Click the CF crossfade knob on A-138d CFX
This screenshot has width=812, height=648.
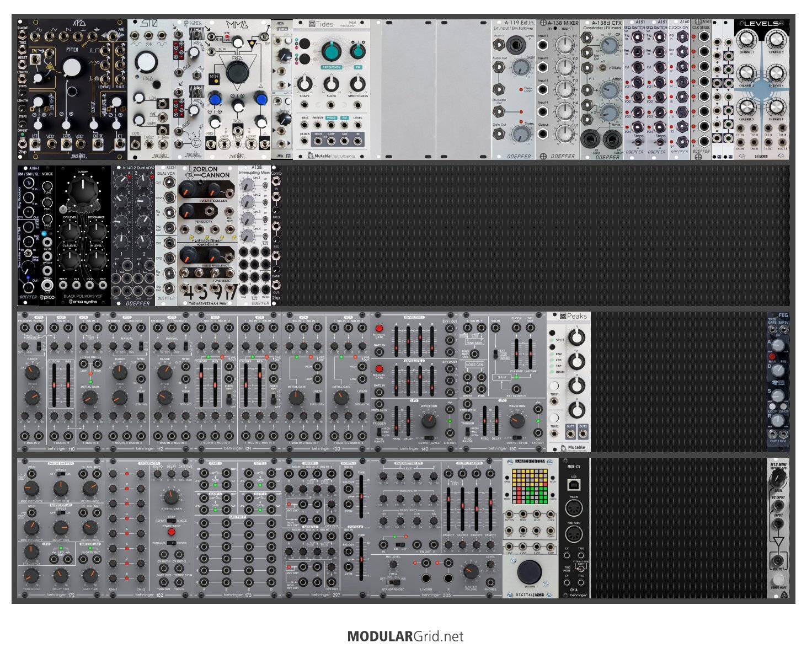point(610,44)
